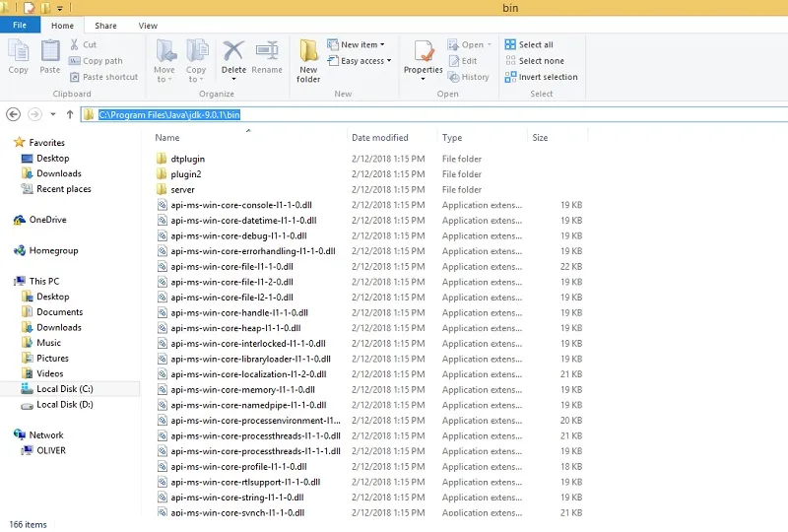Screen dimensions: 788x532
Task: Open the dtplugin folder
Action: (180, 159)
